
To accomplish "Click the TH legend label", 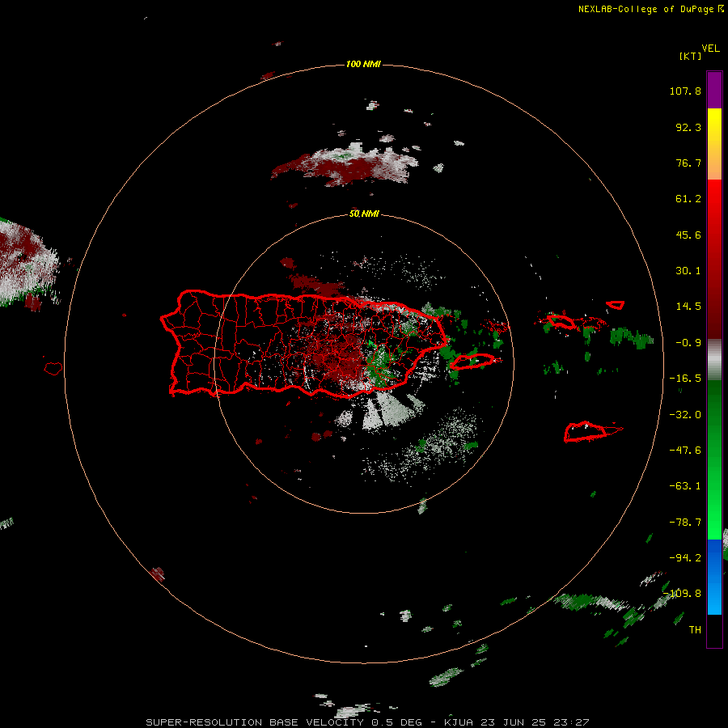I will click(695, 630).
